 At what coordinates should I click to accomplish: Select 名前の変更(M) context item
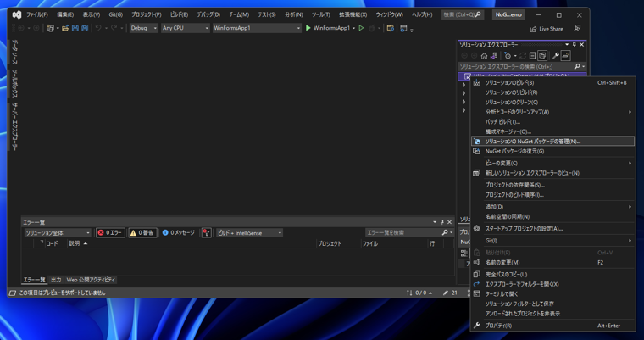[x=552, y=262]
